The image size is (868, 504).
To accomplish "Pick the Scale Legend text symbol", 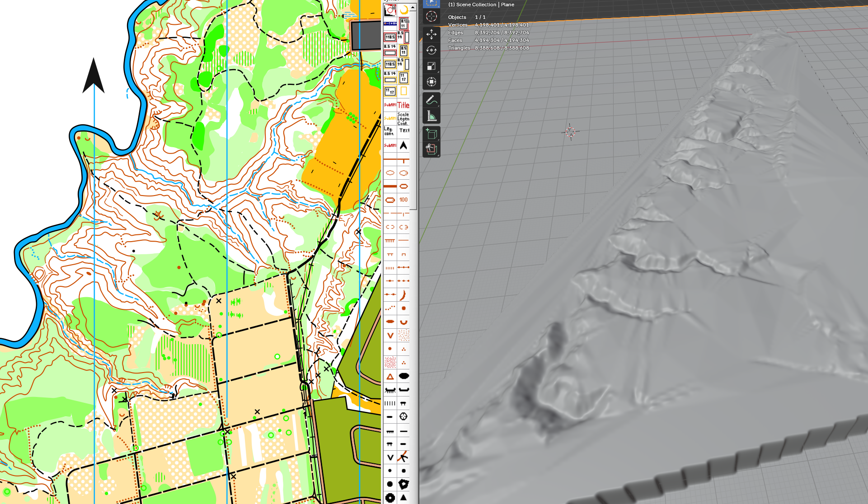I will pyautogui.click(x=404, y=119).
